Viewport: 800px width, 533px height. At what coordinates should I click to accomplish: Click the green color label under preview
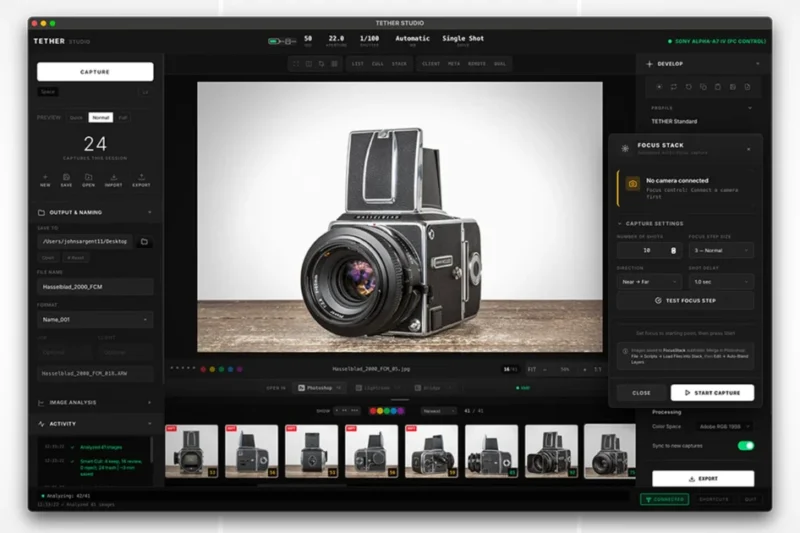[x=221, y=369]
